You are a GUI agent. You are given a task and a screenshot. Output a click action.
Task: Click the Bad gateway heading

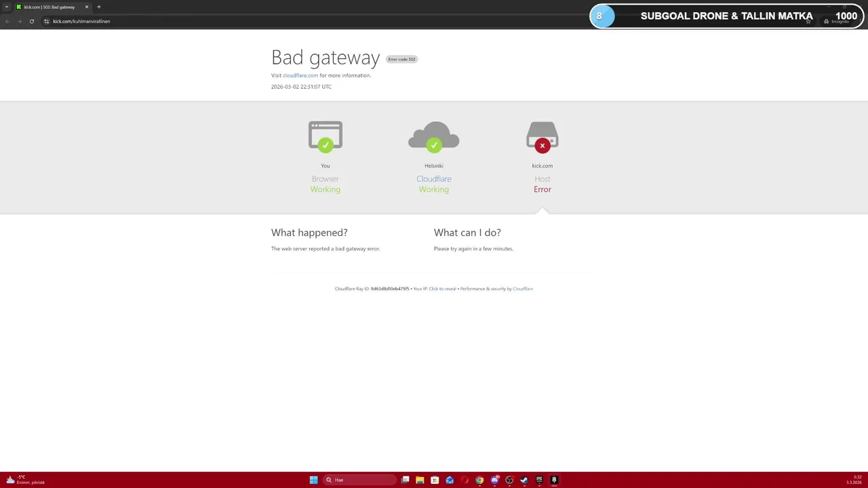[x=325, y=57]
